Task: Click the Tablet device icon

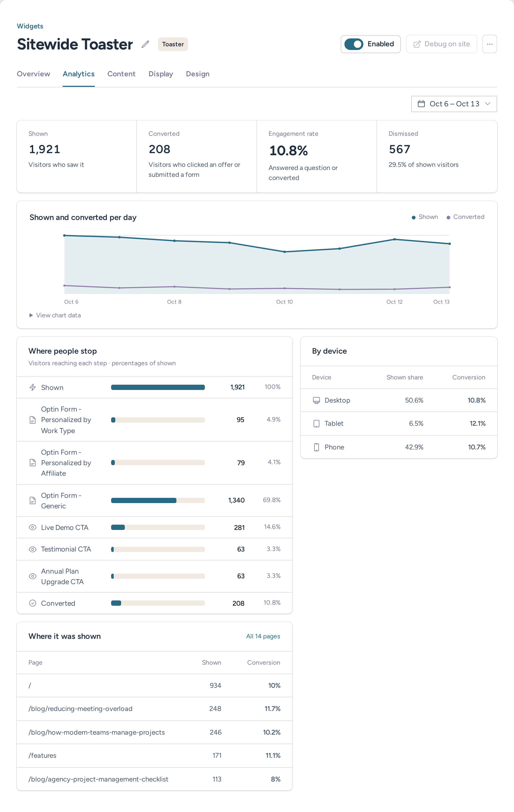Action: (x=316, y=424)
